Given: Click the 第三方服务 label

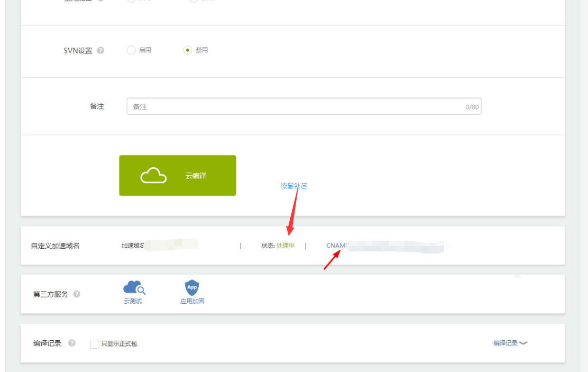Looking at the screenshot, I should (x=51, y=294).
